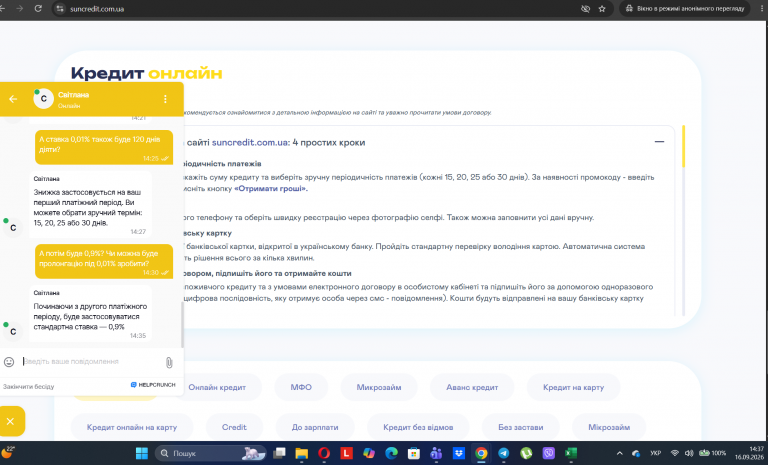Click the 'Кредит онлайн' page heading

(x=146, y=73)
